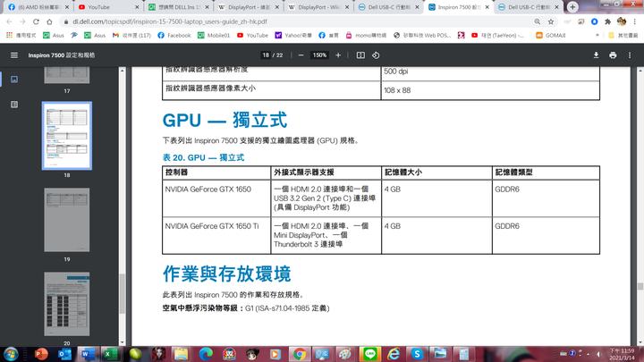The height and width of the screenshot is (362, 644).
Task: Select page 19 thumbnail
Action: point(67,220)
